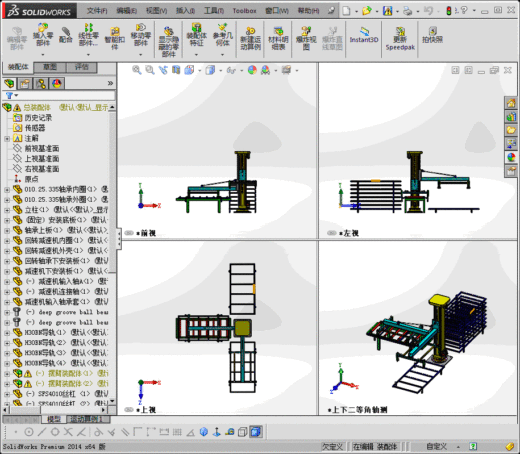Image resolution: width=520 pixels, height=454 pixels.
Task: Expand 注解 annotations tree node
Action: [x=7, y=138]
